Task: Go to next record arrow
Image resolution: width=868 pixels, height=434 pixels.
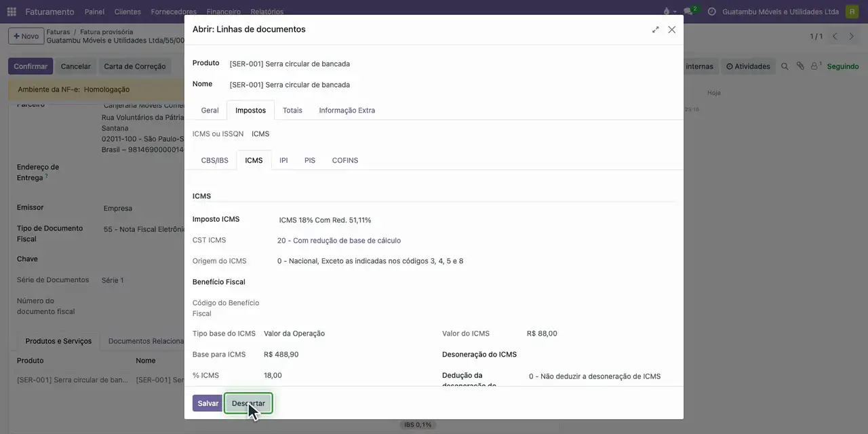Action: (852, 36)
